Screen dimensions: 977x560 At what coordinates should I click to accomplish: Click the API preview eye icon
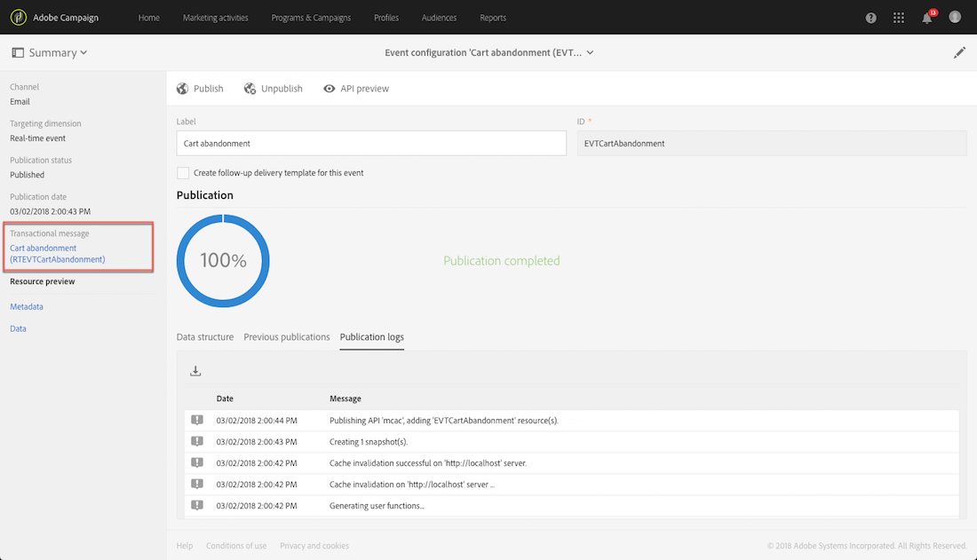point(329,89)
